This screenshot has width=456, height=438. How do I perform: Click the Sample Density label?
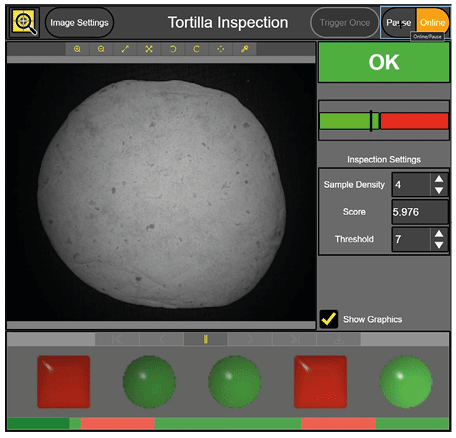[x=354, y=184]
